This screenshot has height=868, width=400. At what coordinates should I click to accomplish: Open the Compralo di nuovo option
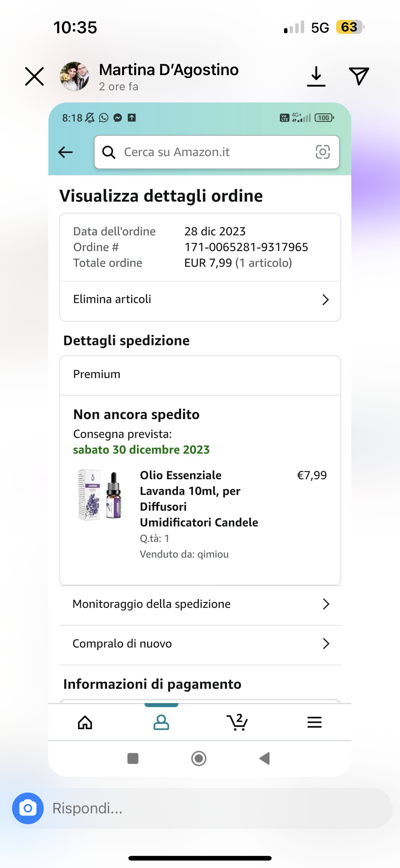[x=200, y=644]
